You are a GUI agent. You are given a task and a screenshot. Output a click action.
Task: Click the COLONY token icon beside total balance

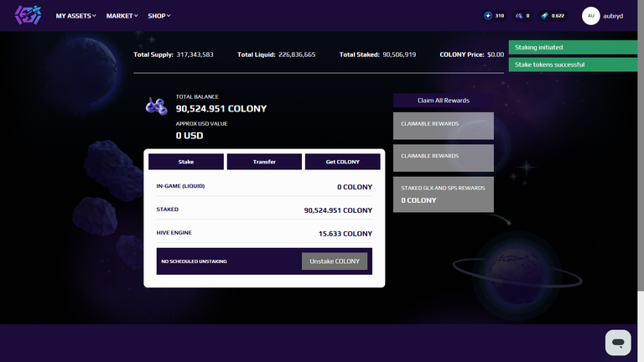click(x=157, y=106)
